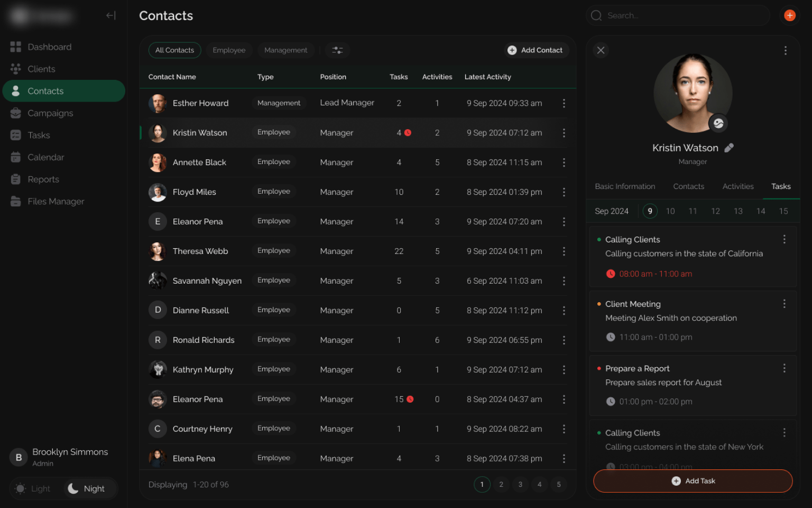Switch theme to Light mode
This screenshot has width=812, height=508.
34,488
